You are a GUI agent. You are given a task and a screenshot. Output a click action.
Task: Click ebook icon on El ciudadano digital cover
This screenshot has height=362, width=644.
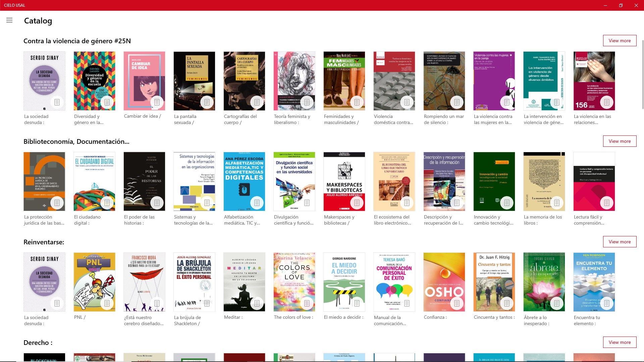tap(107, 203)
